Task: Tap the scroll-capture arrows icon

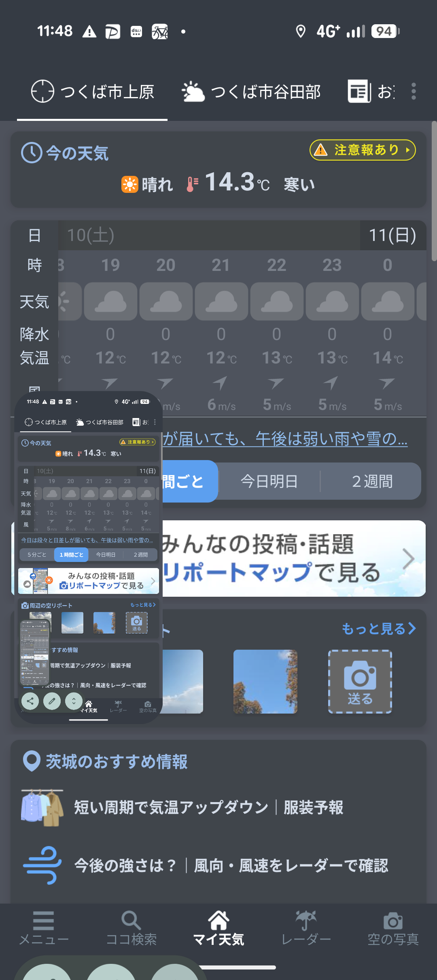Action: click(74, 701)
